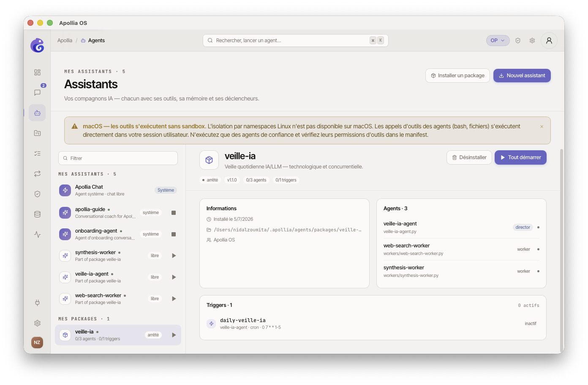588x385 pixels.
Task: Select veille-ia-agent in assistants list
Action: [x=118, y=277]
